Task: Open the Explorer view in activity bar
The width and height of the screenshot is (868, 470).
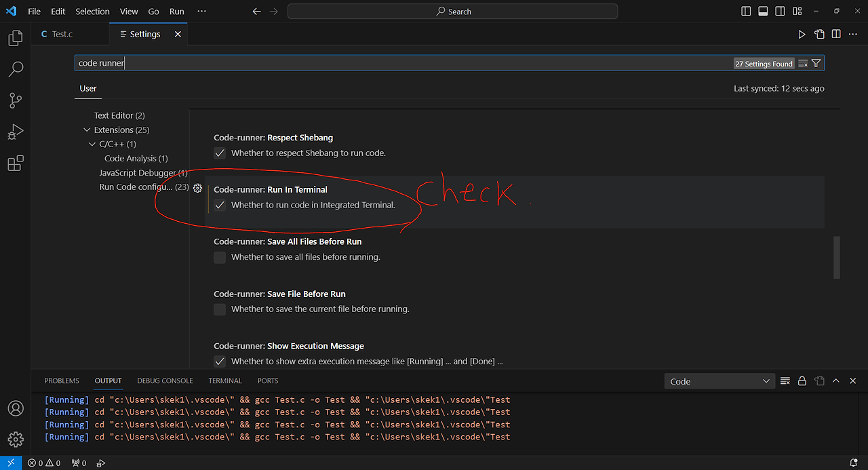Action: tap(15, 38)
